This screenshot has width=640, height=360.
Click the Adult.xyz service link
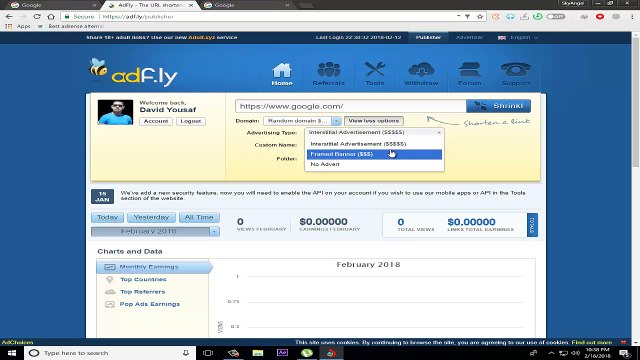point(201,38)
